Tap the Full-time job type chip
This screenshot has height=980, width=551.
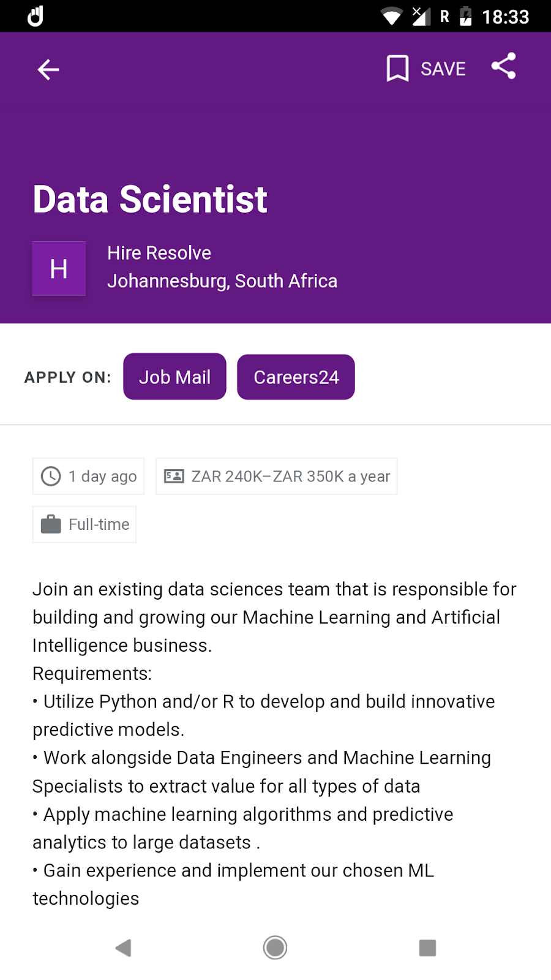(x=84, y=524)
